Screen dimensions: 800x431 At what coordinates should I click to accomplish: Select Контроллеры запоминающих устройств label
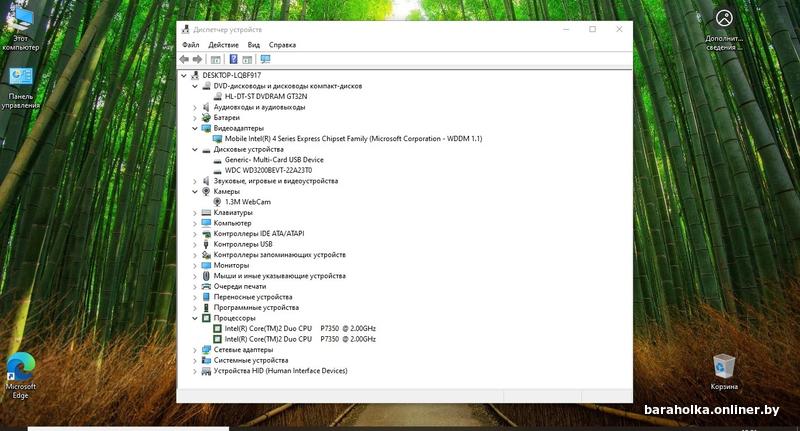tap(279, 255)
